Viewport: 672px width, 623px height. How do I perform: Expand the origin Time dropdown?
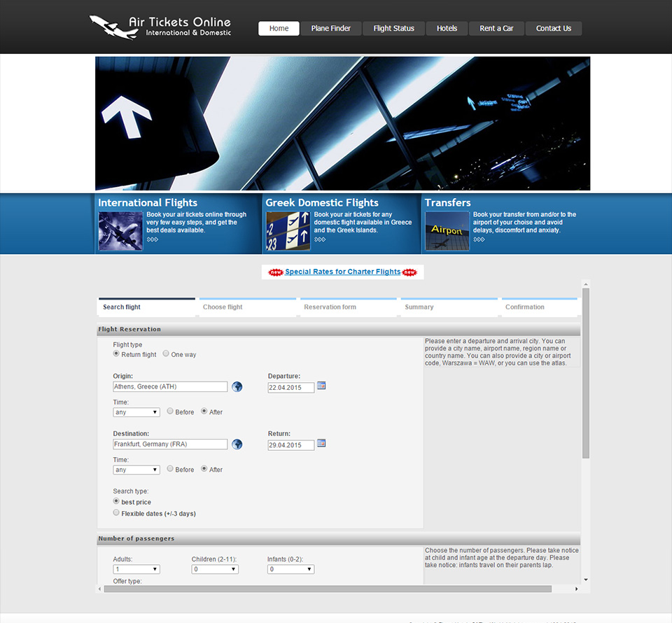pyautogui.click(x=136, y=412)
